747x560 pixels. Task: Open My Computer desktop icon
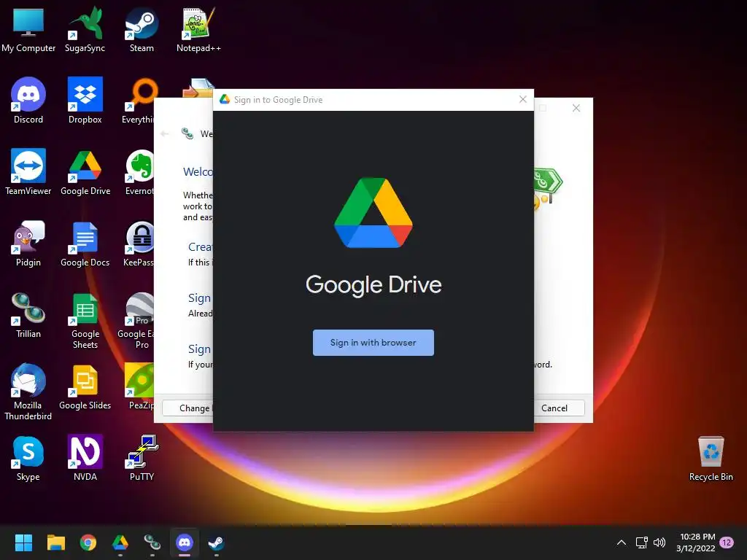[28, 29]
